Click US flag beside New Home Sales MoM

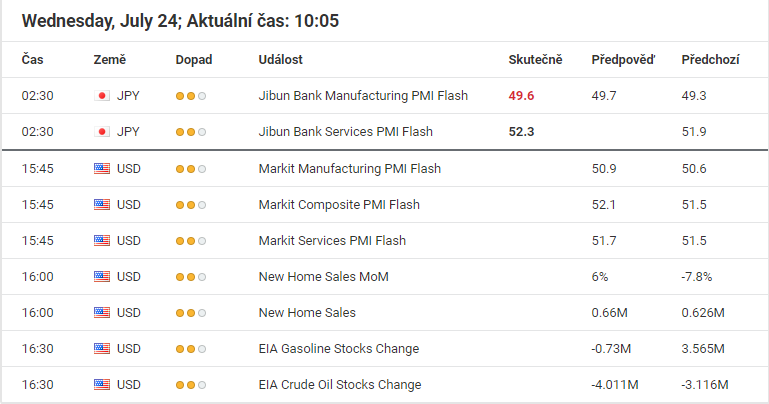(x=102, y=277)
